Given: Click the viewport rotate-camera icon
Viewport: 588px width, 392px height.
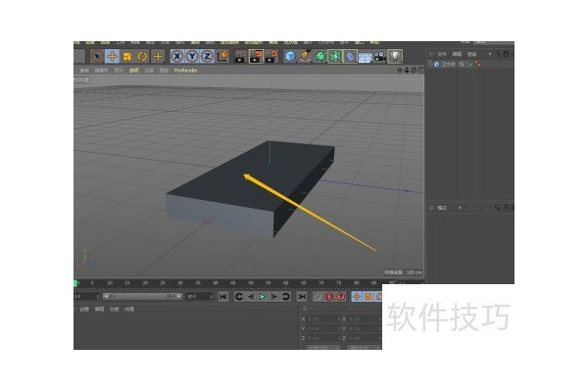Looking at the screenshot, I should click(414, 71).
